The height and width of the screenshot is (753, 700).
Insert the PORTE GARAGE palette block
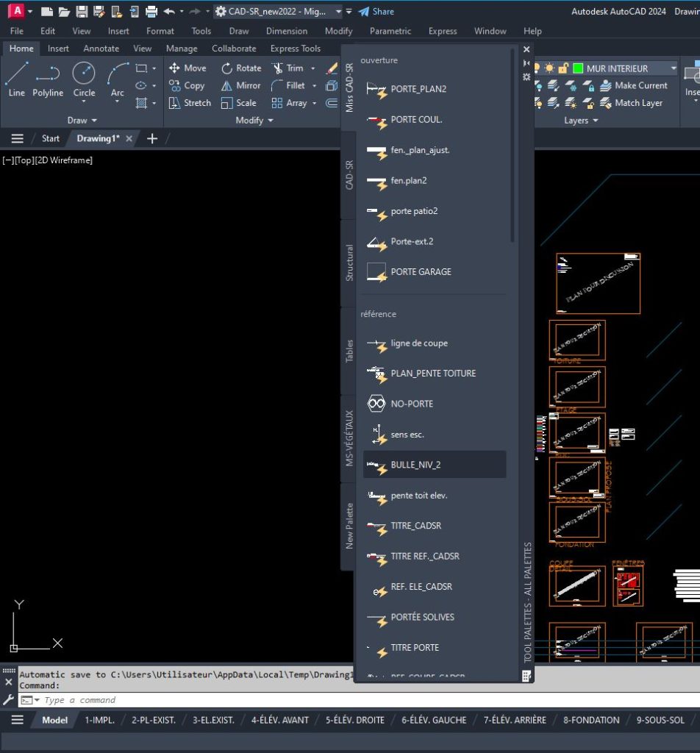pyautogui.click(x=421, y=271)
